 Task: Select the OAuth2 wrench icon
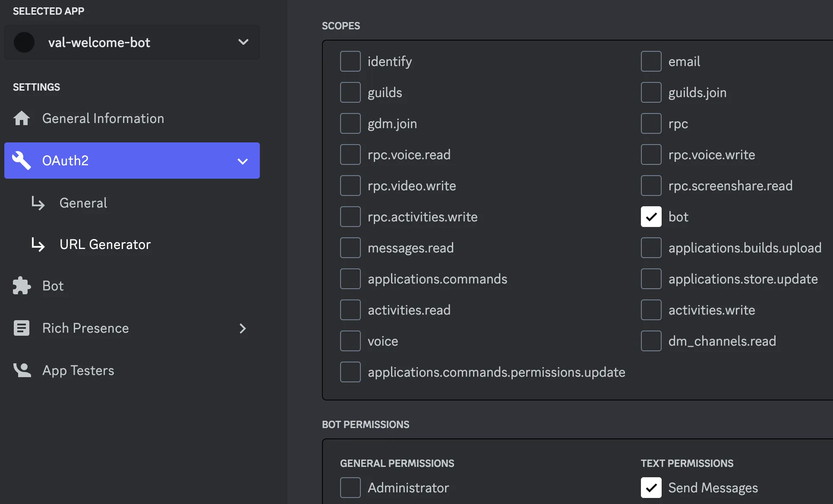pyautogui.click(x=21, y=161)
